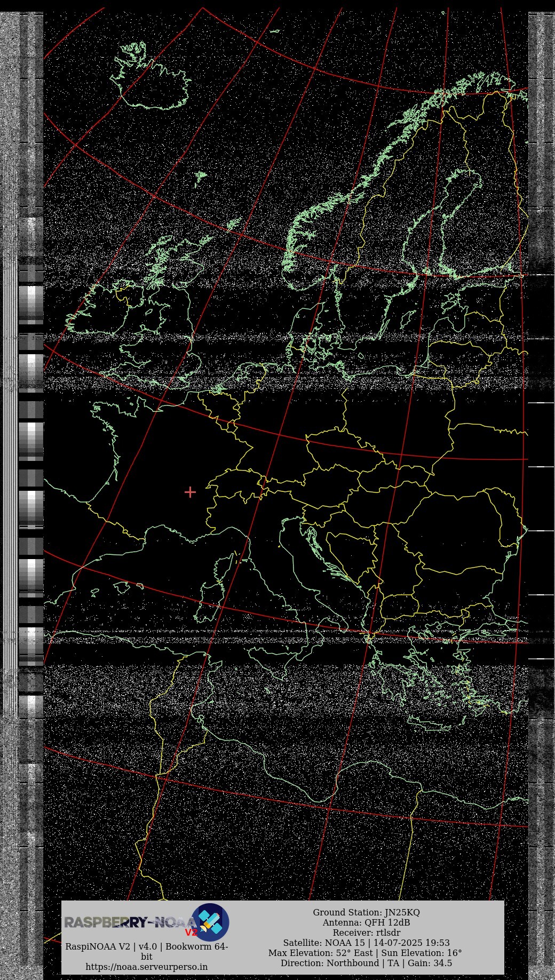Click the Receiver: rtlsdr text

[366, 933]
